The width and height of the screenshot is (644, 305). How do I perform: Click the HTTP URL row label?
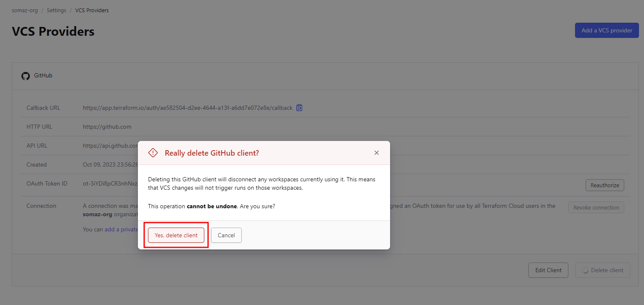tap(40, 127)
